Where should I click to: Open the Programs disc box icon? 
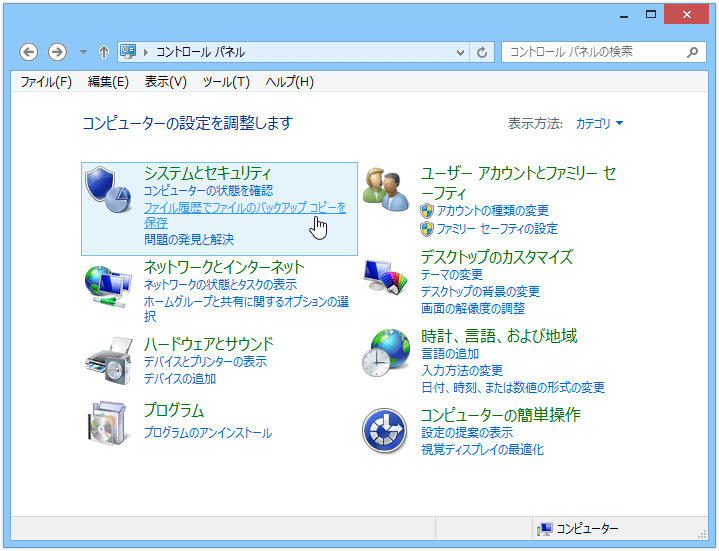107,423
